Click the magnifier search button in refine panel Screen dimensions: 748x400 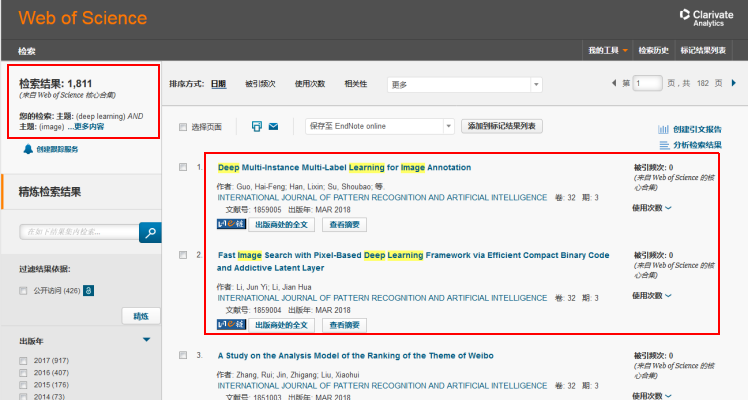tap(150, 233)
